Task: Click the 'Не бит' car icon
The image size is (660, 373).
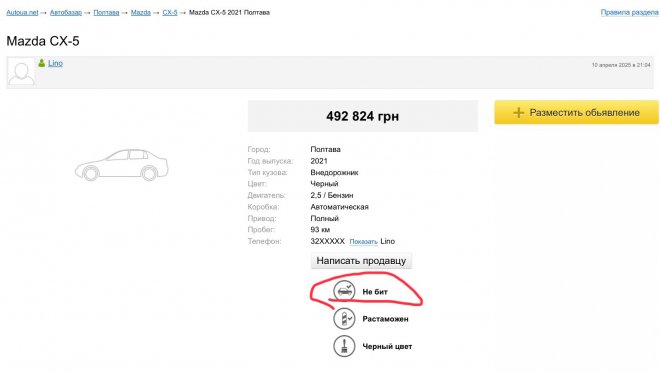Action: click(344, 291)
